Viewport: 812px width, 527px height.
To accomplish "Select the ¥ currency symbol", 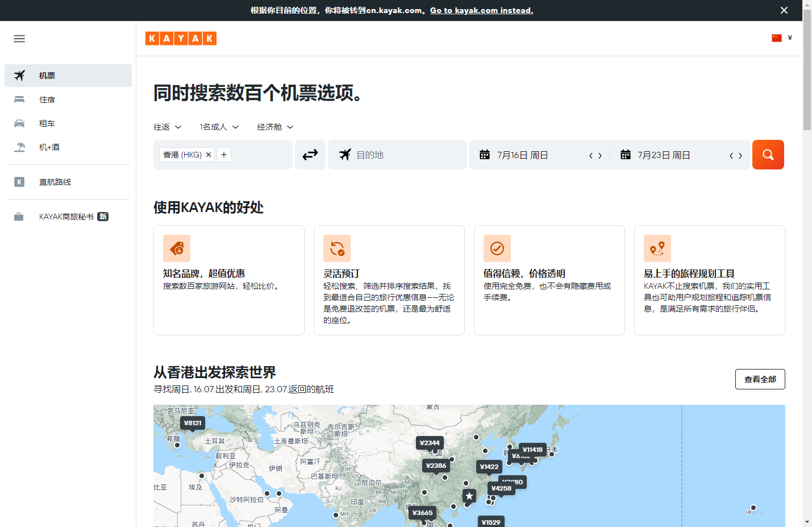I will pyautogui.click(x=790, y=38).
